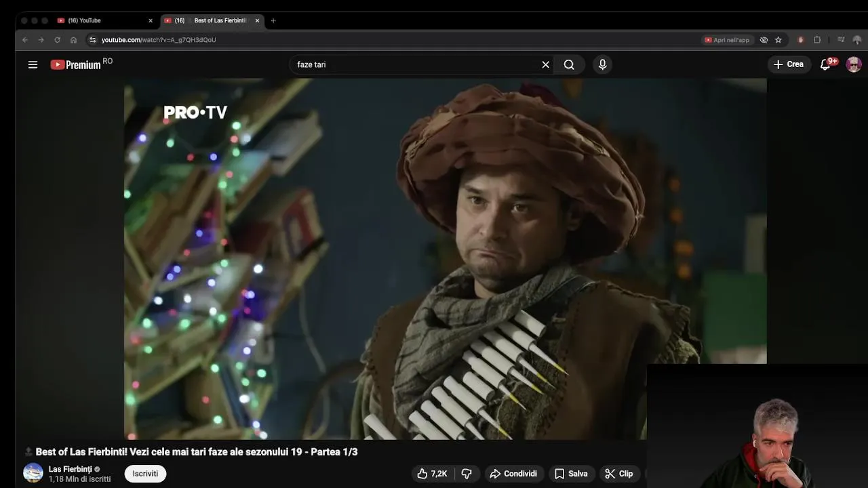Click the video title 'Best of Las Fierbinți!'
Viewport: 868px width, 488px height.
(x=197, y=452)
